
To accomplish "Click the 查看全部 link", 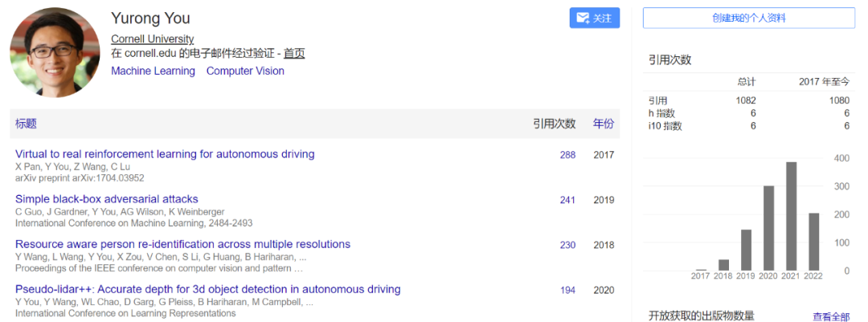I will 831,317.
